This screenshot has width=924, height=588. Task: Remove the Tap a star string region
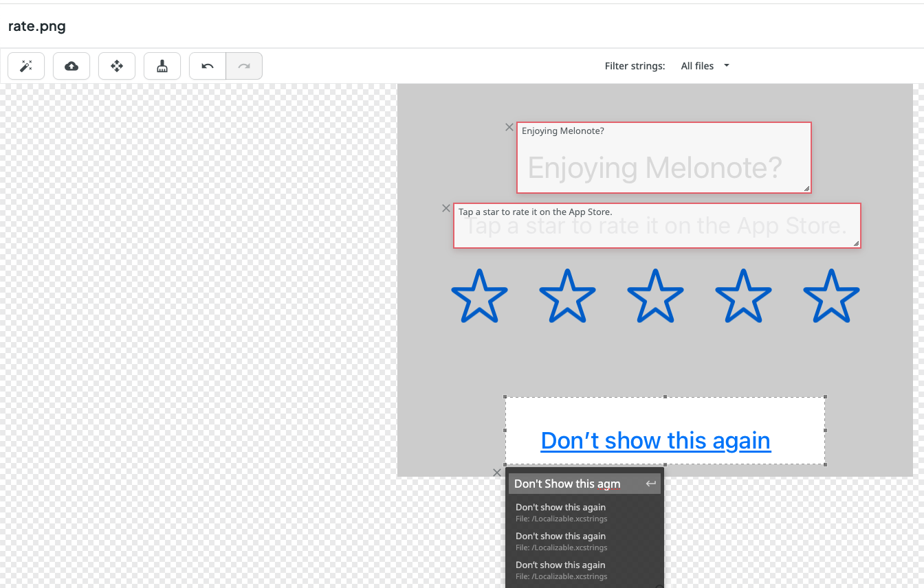pyautogui.click(x=446, y=208)
